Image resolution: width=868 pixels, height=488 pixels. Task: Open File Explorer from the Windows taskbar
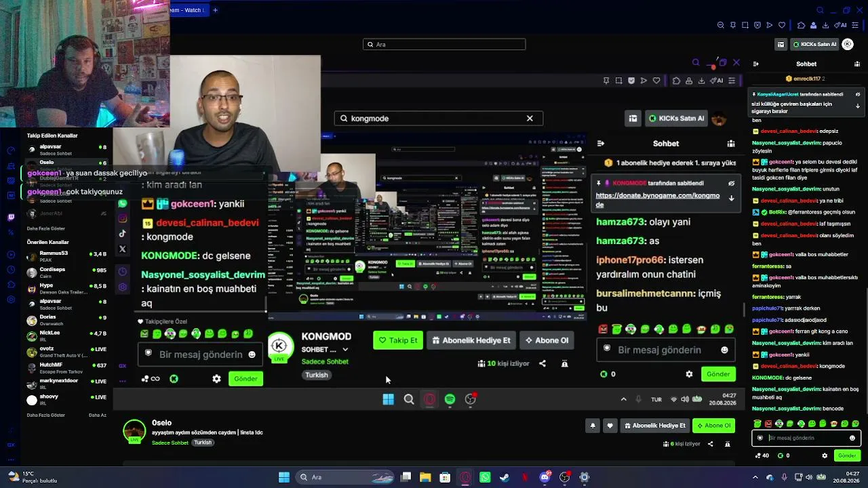pos(425,477)
